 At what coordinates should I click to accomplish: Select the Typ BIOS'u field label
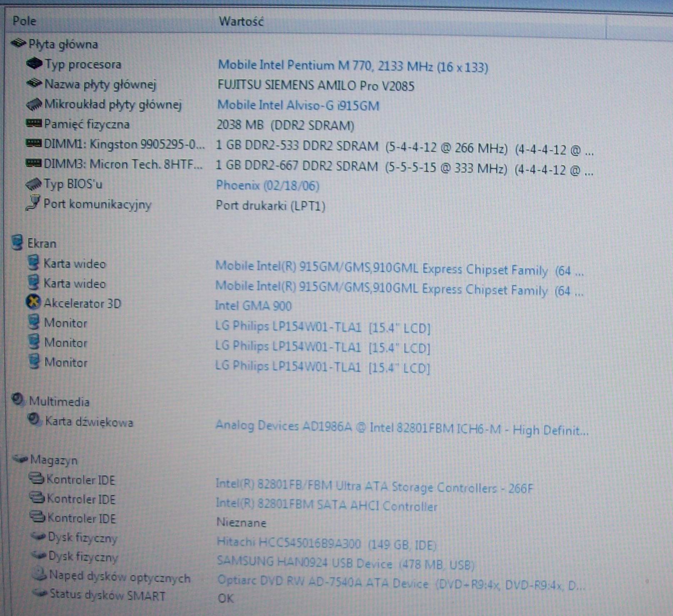coord(73,184)
